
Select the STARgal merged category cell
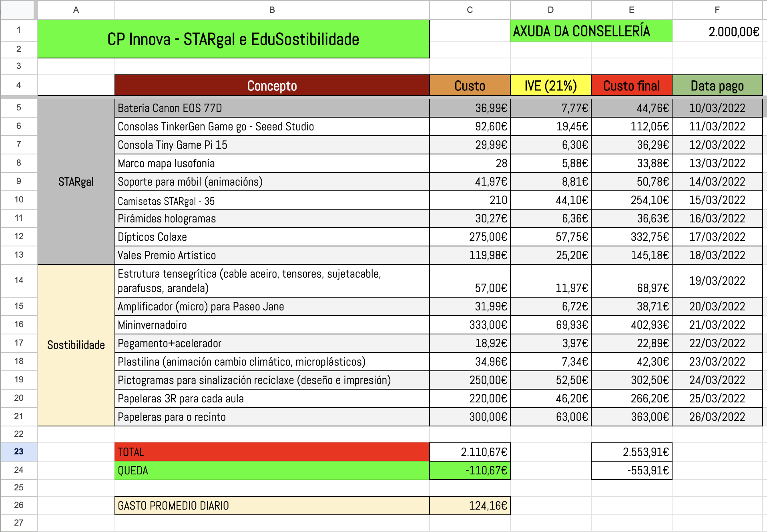pos(76,182)
